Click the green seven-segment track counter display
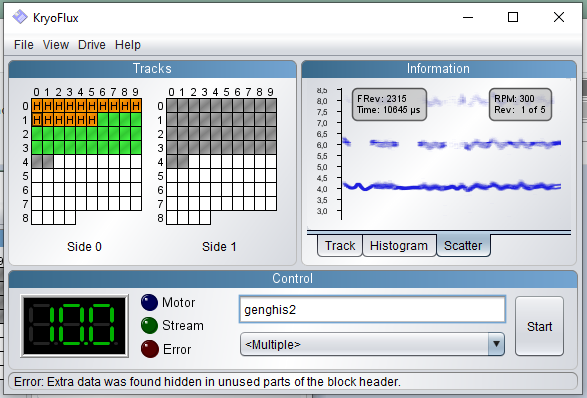Image resolution: width=587 pixels, height=398 pixels. pyautogui.click(x=74, y=325)
